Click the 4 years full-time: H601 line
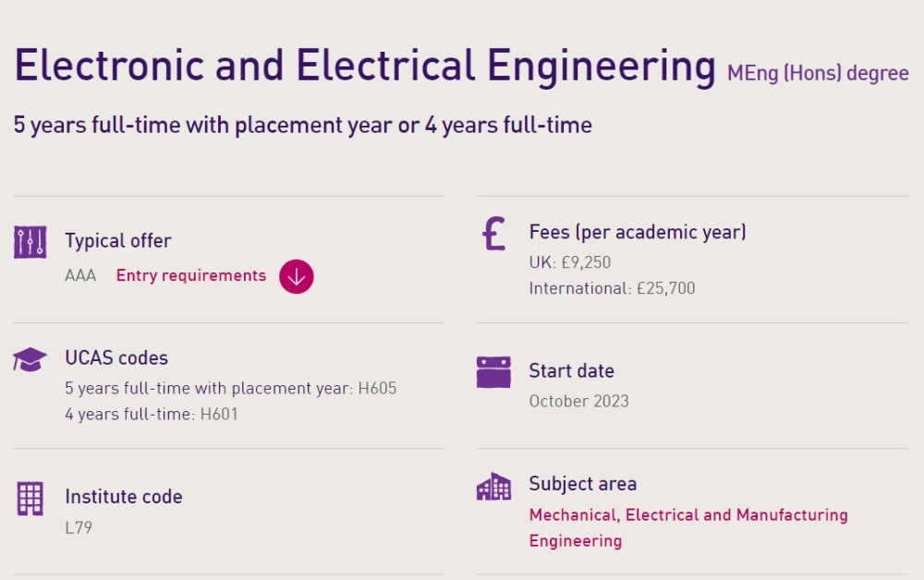This screenshot has width=924, height=580. [152, 415]
